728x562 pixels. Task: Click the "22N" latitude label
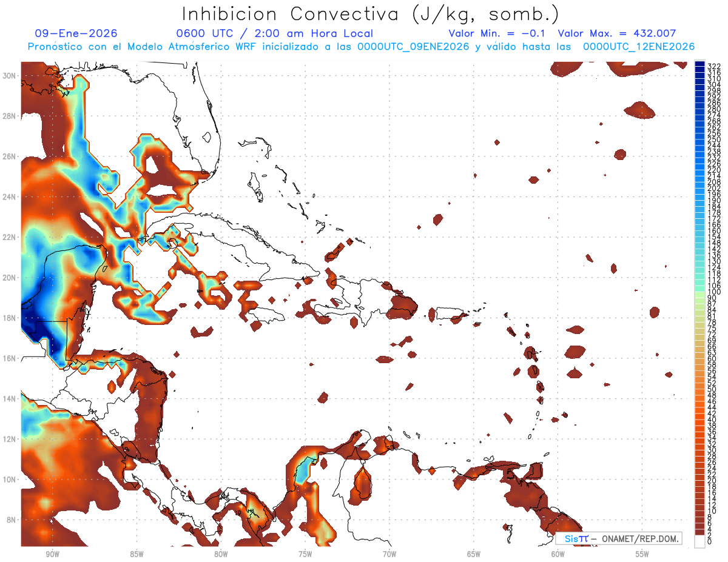point(9,237)
